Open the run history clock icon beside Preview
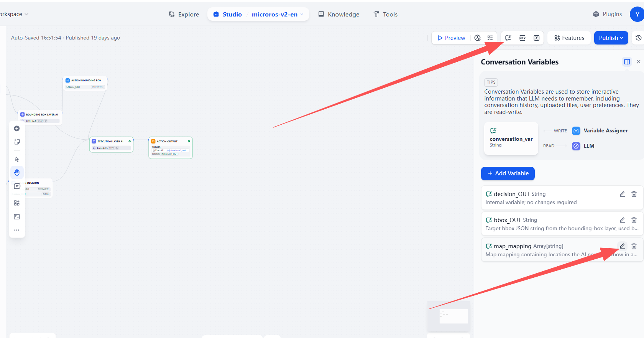 point(477,38)
